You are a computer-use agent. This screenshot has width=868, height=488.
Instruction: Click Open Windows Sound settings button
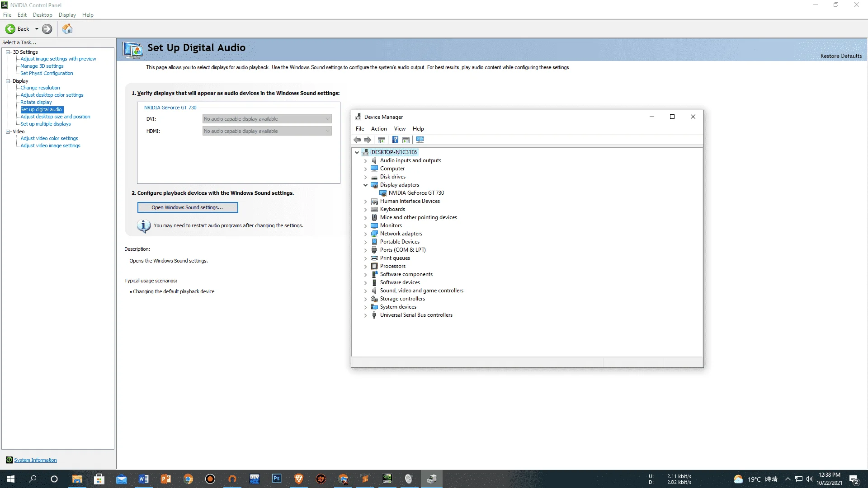[188, 207]
